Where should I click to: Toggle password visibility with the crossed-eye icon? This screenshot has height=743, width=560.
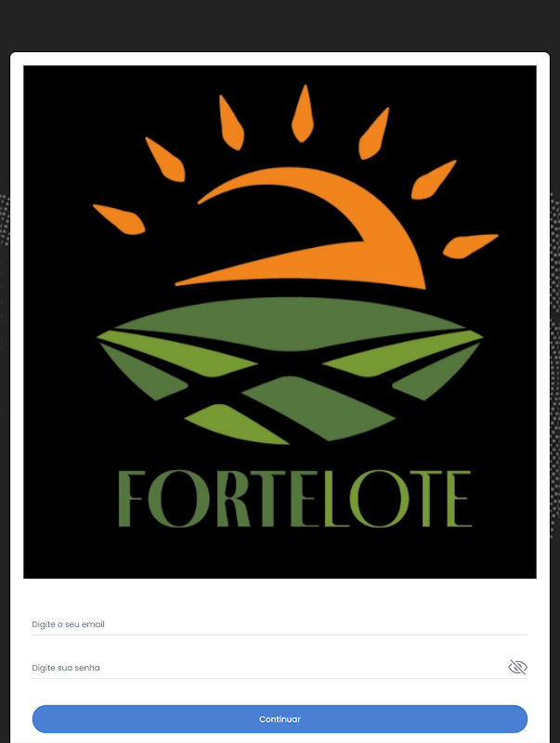pos(517,667)
